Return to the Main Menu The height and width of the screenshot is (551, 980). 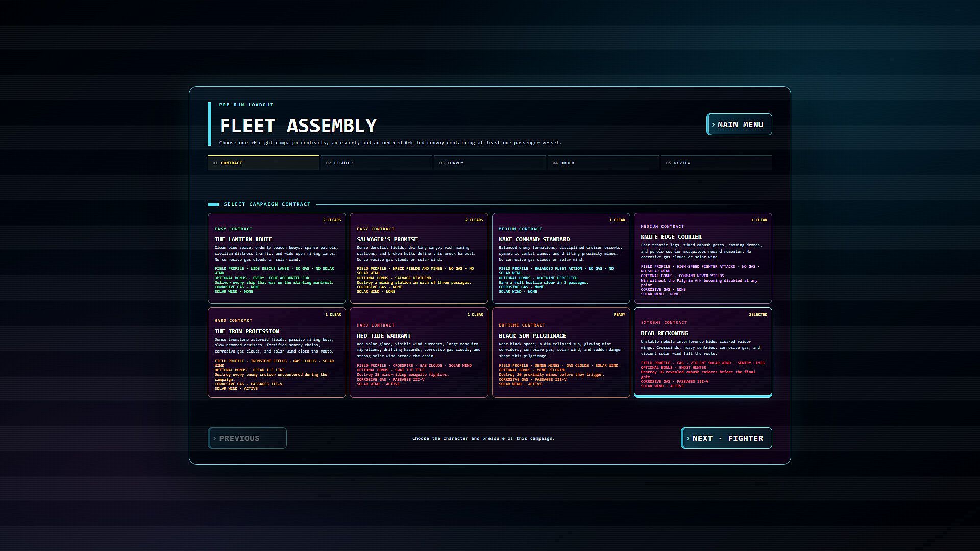(739, 124)
